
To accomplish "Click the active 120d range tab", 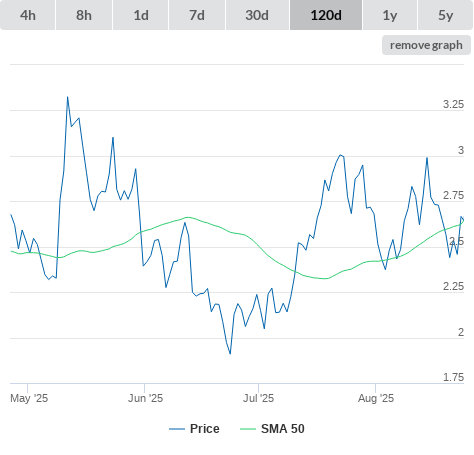I will [x=326, y=15].
